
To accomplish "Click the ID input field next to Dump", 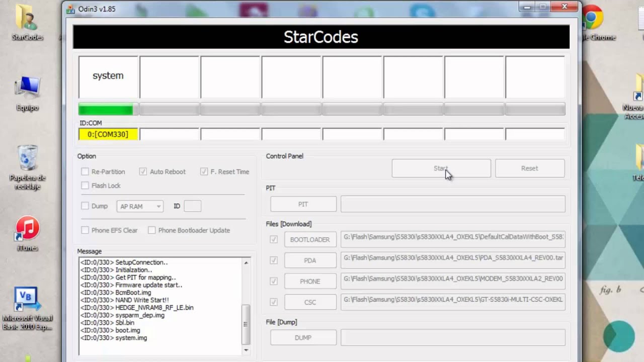I will [193, 206].
